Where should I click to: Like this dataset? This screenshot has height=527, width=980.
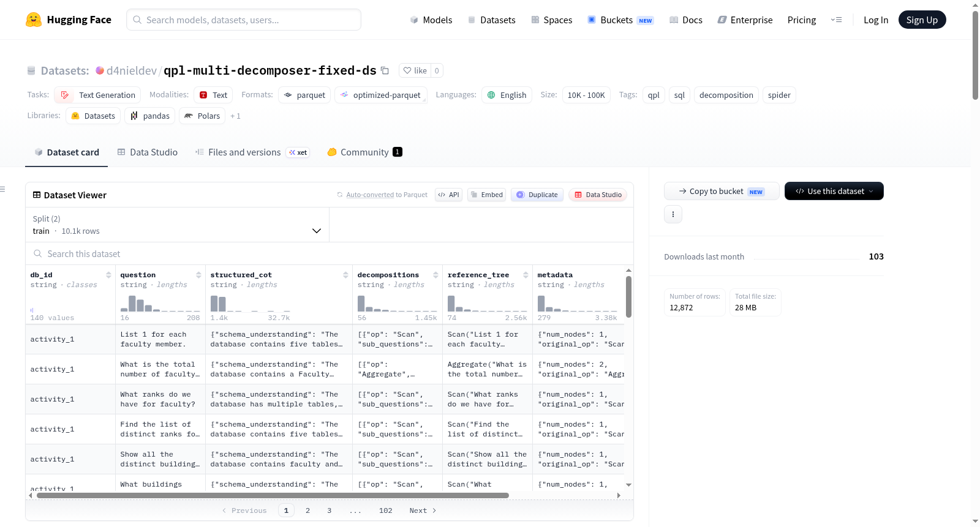(x=415, y=70)
